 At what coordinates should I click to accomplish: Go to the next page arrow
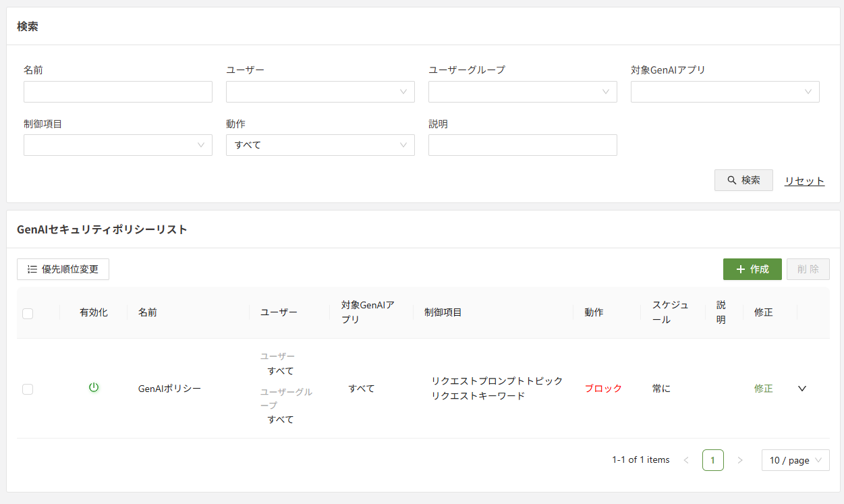740,460
